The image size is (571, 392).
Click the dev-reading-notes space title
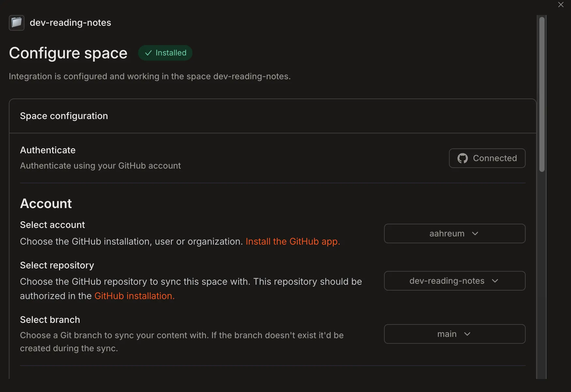tap(70, 23)
